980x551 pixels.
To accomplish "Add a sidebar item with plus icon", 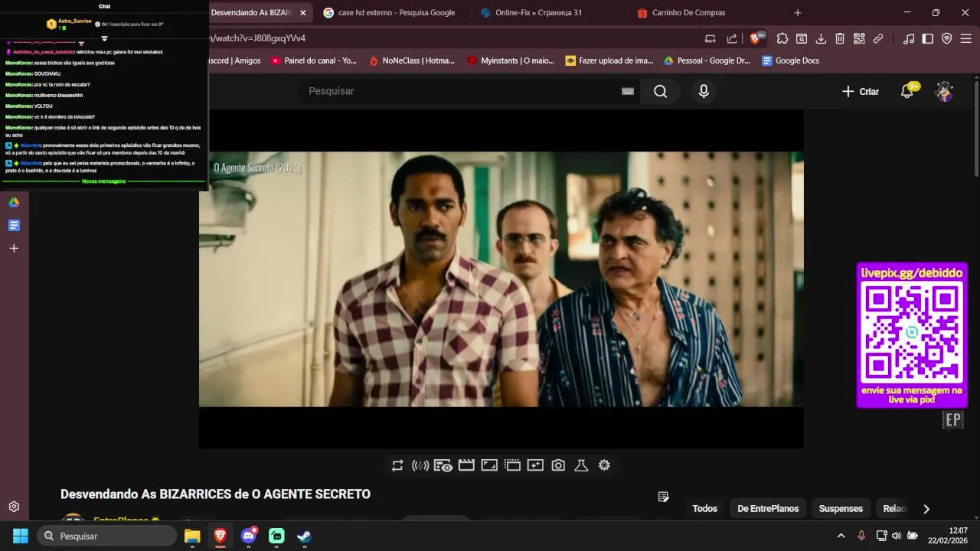I will coord(14,248).
